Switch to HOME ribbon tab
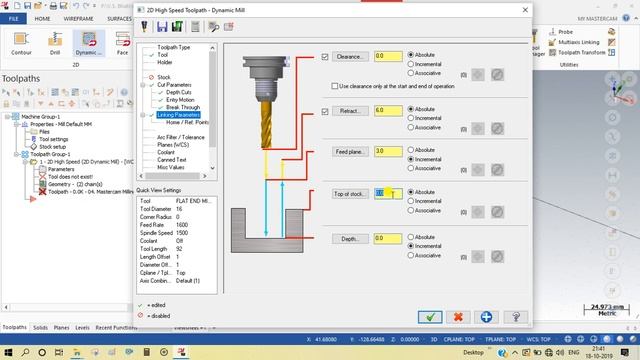The width and height of the screenshot is (640, 360). point(42,19)
